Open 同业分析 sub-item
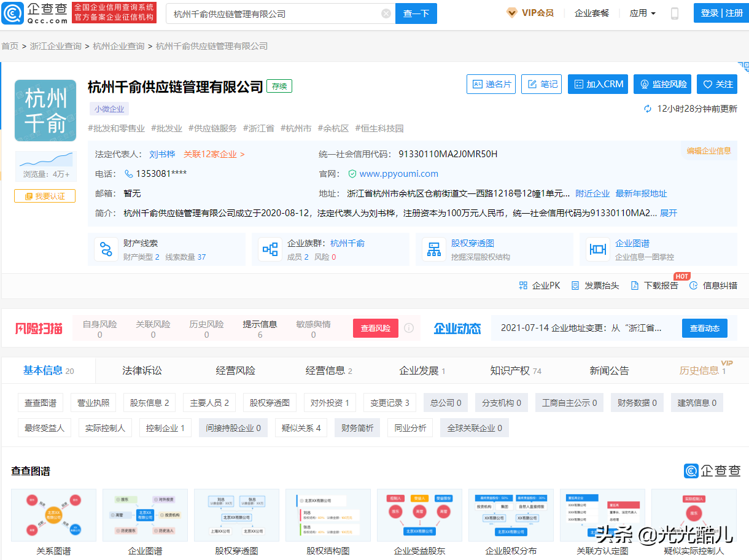 tap(410, 428)
